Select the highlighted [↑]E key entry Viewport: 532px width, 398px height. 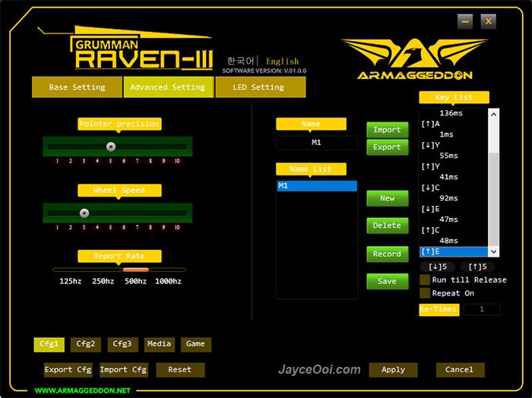pyautogui.click(x=454, y=251)
